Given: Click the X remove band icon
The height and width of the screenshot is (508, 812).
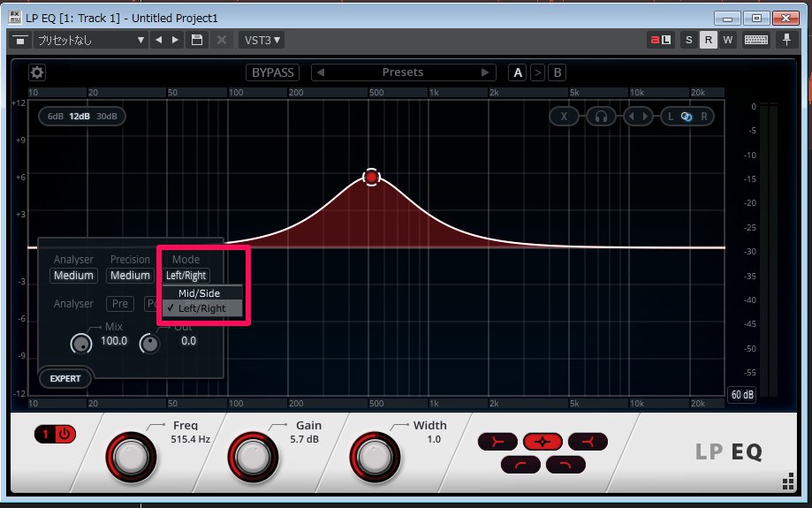Looking at the screenshot, I should coord(564,117).
